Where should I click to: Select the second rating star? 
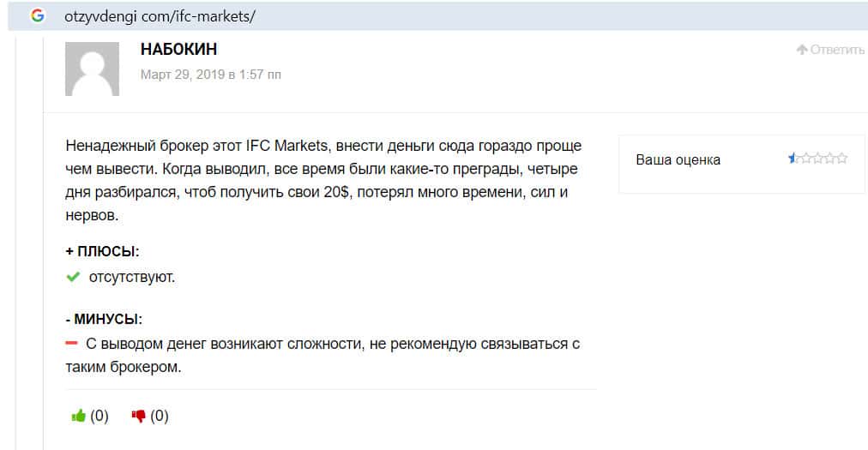pyautogui.click(x=806, y=159)
